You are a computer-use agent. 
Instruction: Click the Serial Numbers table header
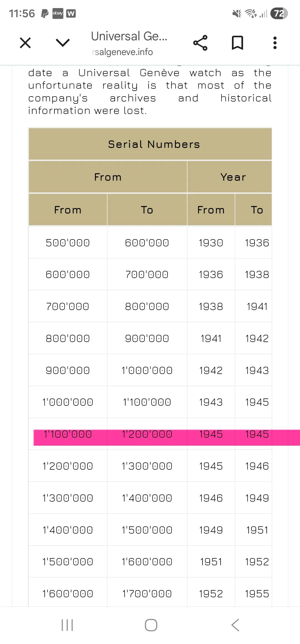(x=154, y=144)
